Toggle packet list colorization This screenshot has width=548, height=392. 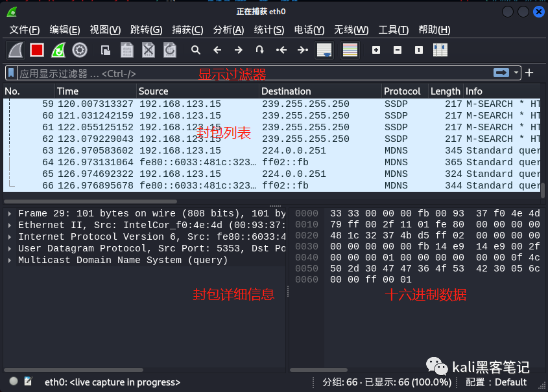coord(350,51)
